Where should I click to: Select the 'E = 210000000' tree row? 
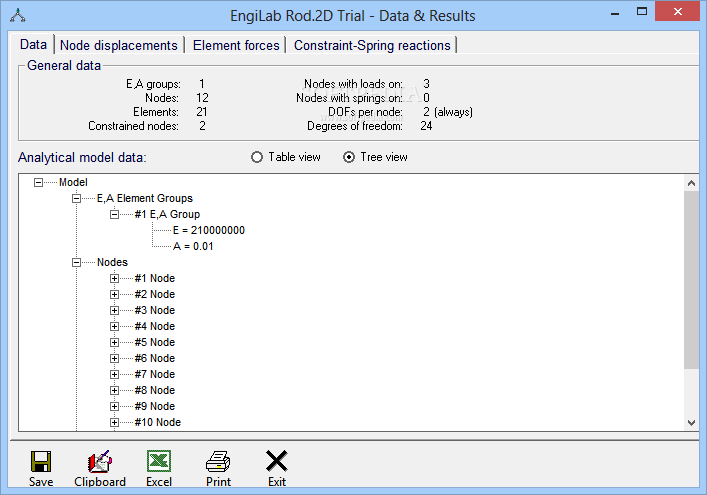209,230
